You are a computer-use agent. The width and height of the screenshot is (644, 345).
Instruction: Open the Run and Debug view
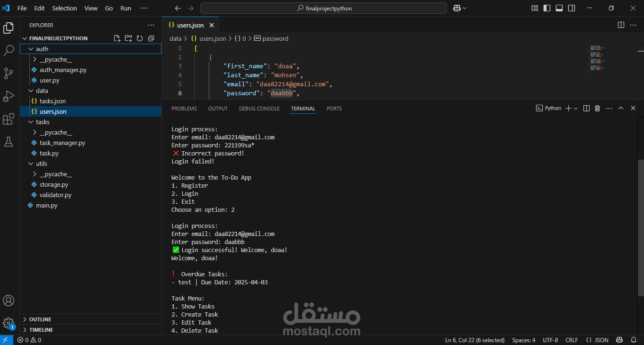tap(9, 96)
